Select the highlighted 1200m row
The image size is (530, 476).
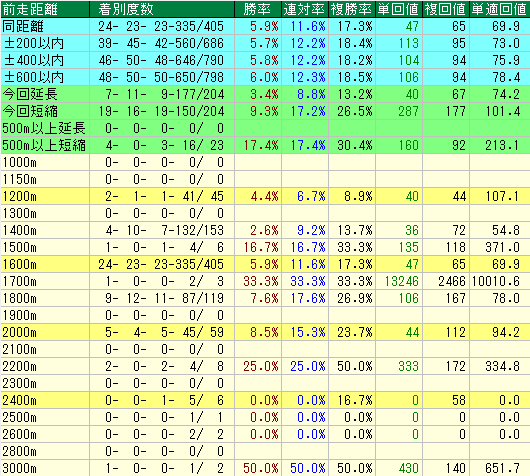coord(265,196)
